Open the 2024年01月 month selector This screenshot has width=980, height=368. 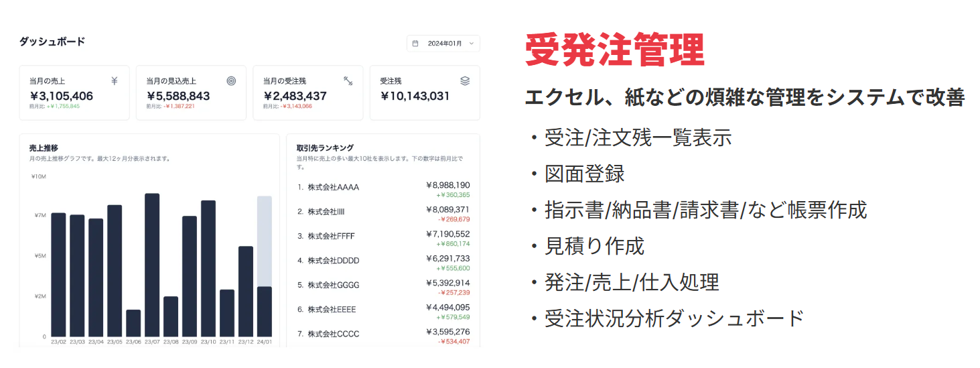(443, 44)
